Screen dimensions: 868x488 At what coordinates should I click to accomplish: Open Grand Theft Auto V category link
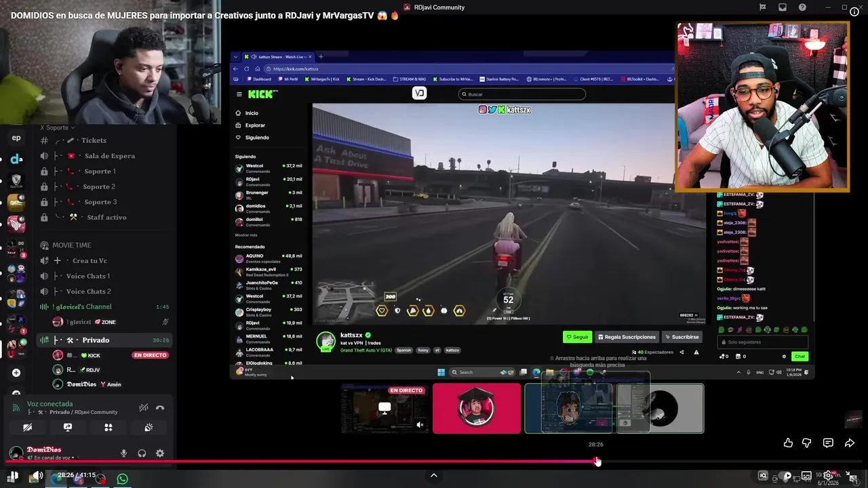(x=366, y=350)
